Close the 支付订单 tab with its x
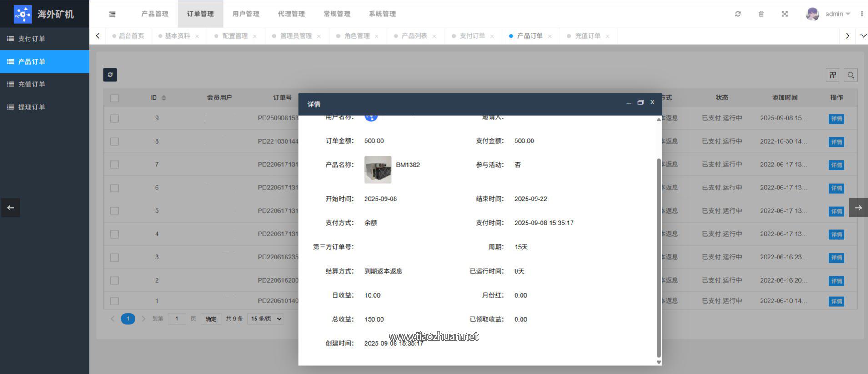This screenshot has height=374, width=868. 492,36
